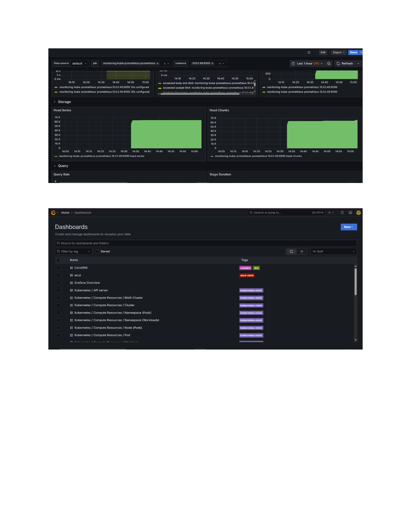Remove the 10.0.1.49:9090 instance tag
The height and width of the screenshot is (532, 411).
tap(212, 63)
